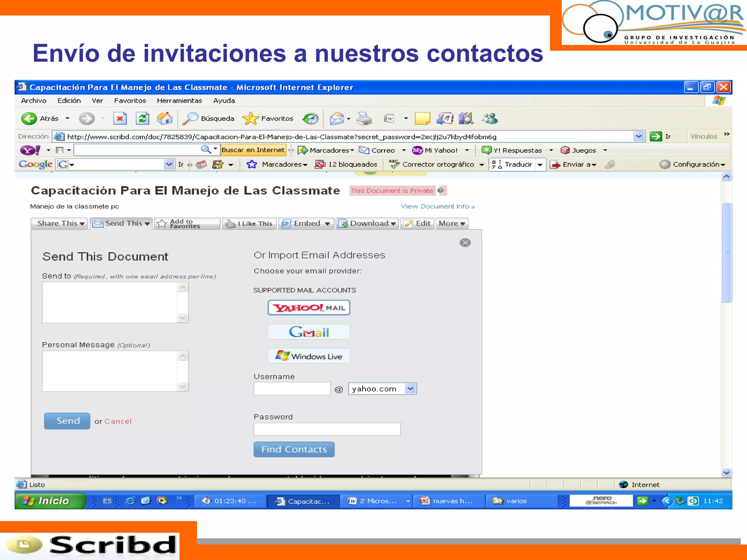Open the Edición menu

[x=69, y=101]
